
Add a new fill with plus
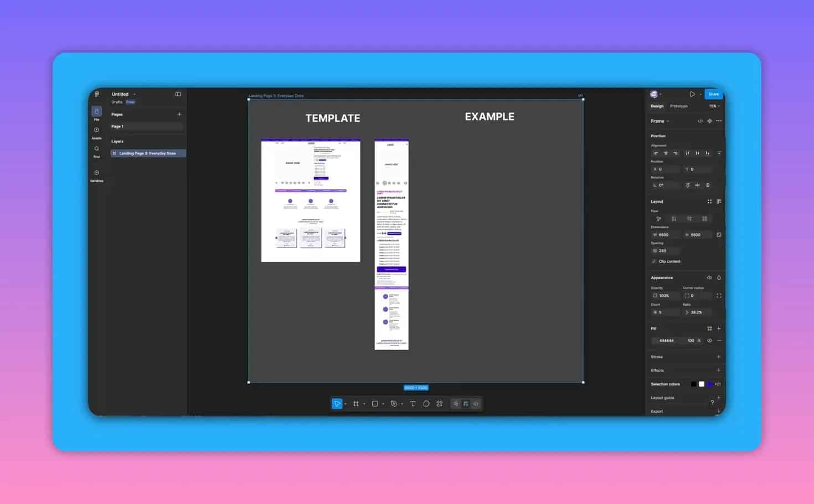pos(719,328)
